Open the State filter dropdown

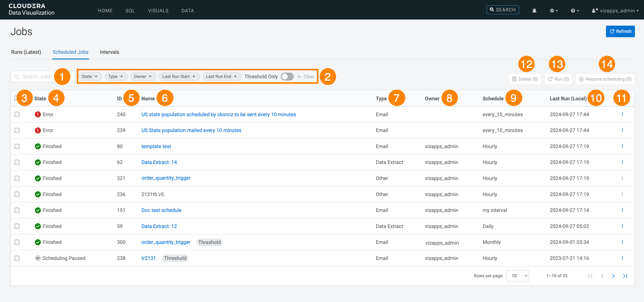click(90, 77)
